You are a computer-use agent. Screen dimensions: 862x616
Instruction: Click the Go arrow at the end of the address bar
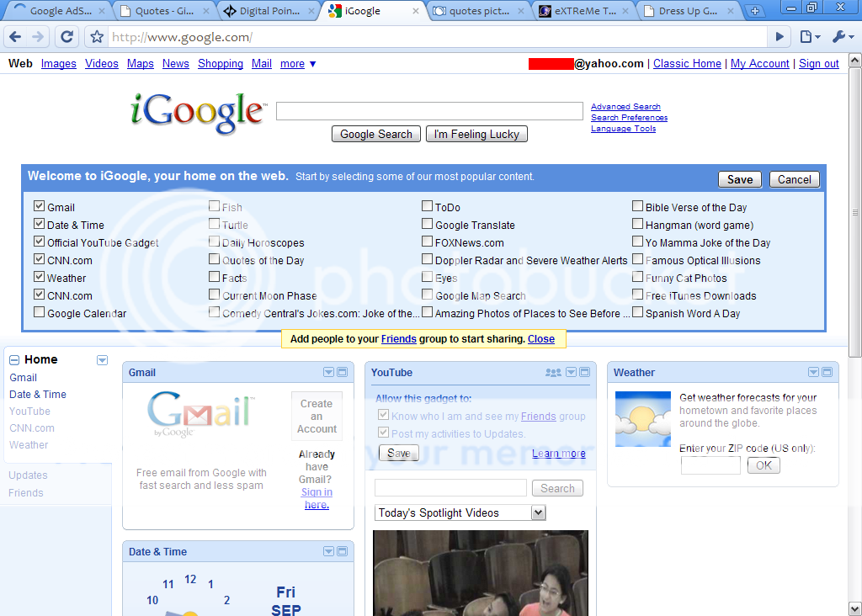780,37
